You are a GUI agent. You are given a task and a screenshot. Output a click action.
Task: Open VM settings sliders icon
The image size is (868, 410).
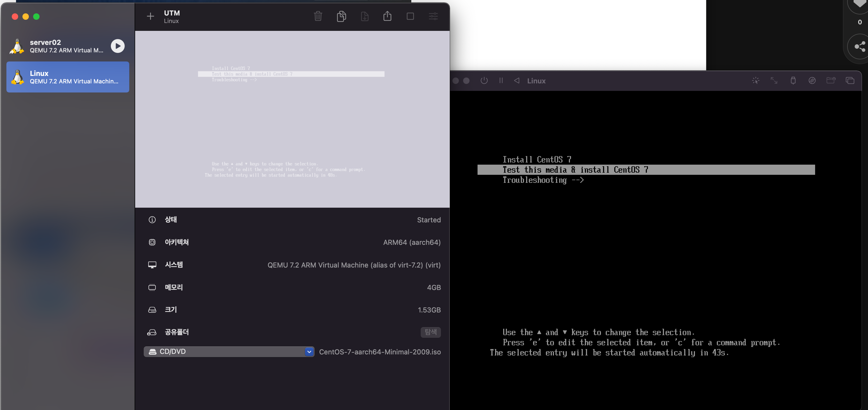tap(433, 16)
